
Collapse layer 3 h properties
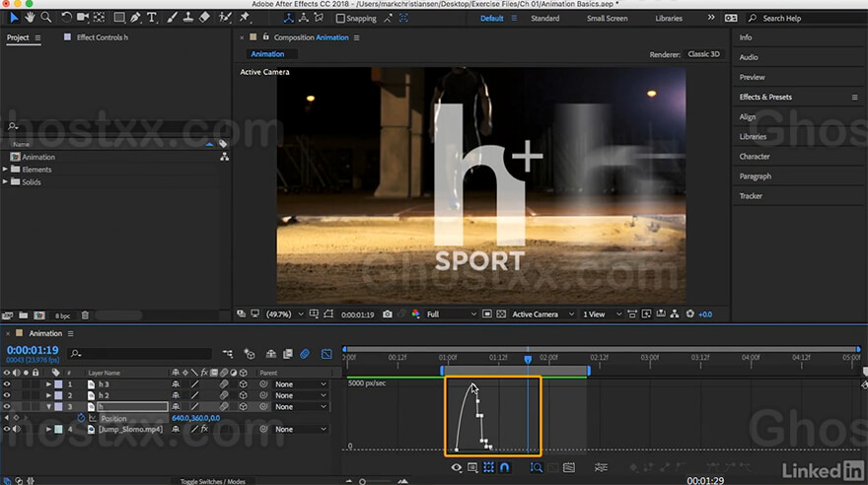[48, 406]
